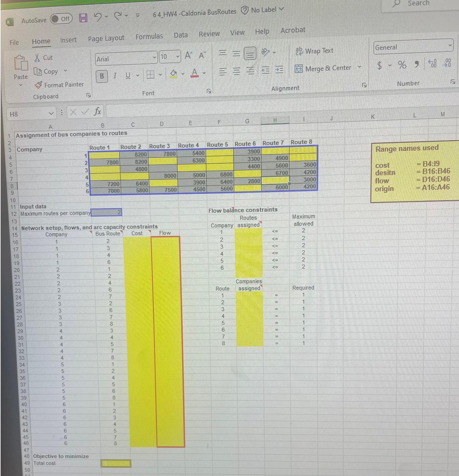This screenshot has height=476, width=459.
Task: Open the font size dropdown
Action: [x=177, y=57]
